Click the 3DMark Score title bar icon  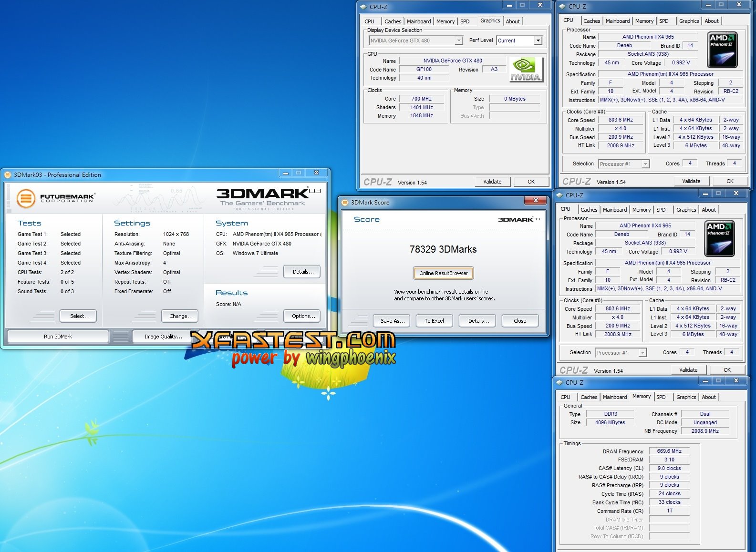coord(345,203)
